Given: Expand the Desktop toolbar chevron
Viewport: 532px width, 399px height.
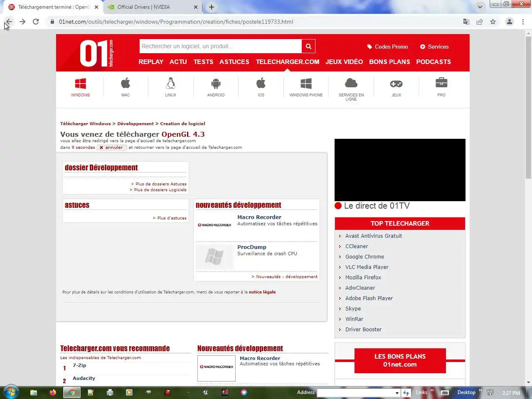Looking at the screenshot, I should click(480, 390).
